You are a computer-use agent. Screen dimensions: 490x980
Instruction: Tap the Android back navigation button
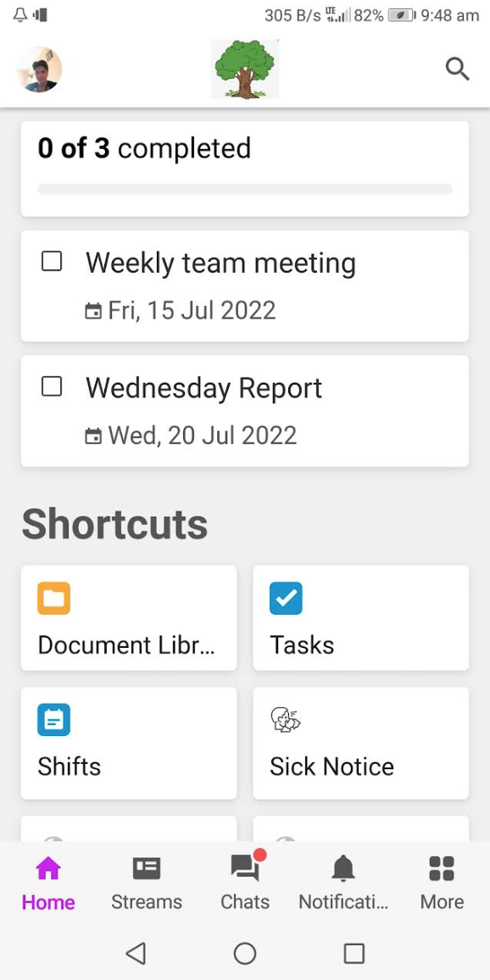pyautogui.click(x=136, y=953)
